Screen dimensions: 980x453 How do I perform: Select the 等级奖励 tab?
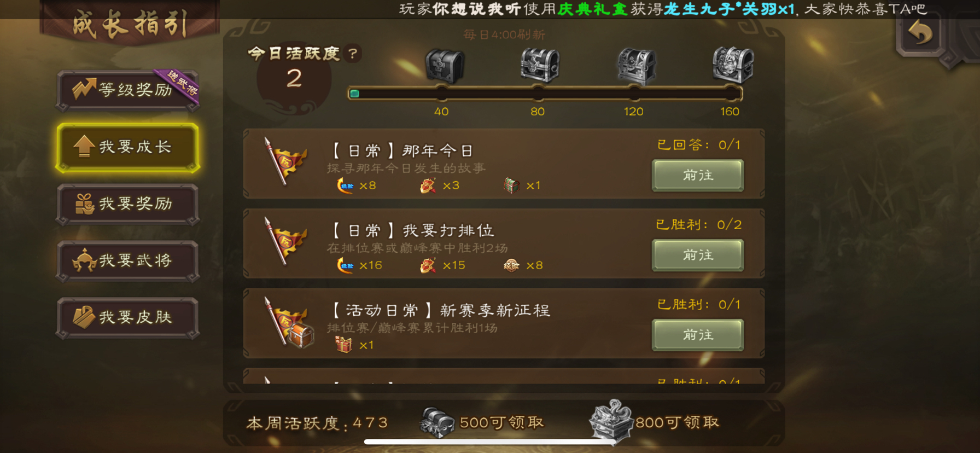[x=127, y=90]
